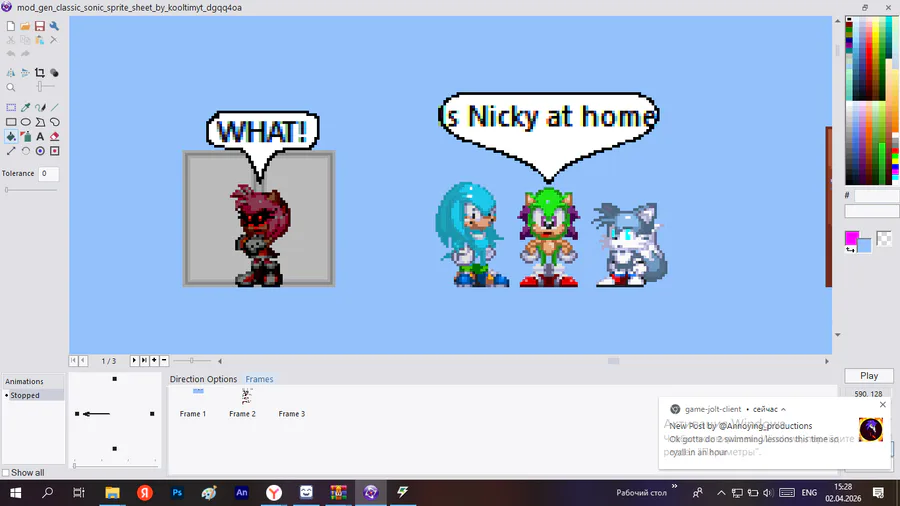Click the plus add-frame button
This screenshot has width=900, height=506.
click(154, 360)
